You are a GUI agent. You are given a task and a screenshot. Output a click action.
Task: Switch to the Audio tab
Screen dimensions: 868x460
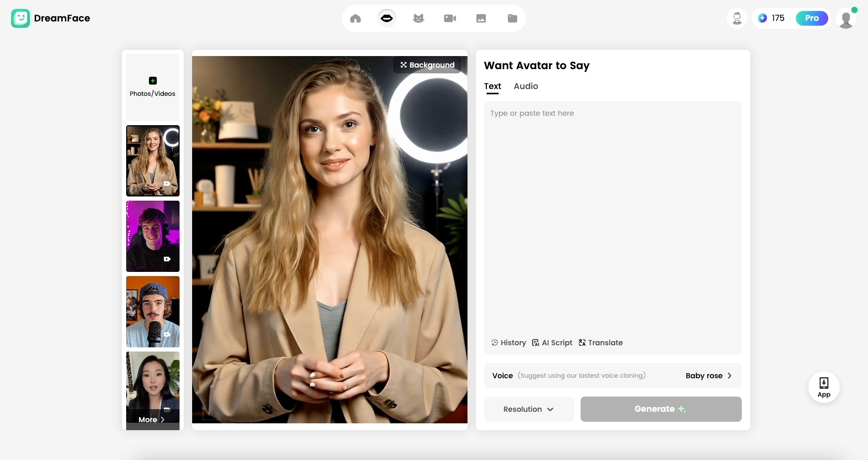tap(526, 86)
